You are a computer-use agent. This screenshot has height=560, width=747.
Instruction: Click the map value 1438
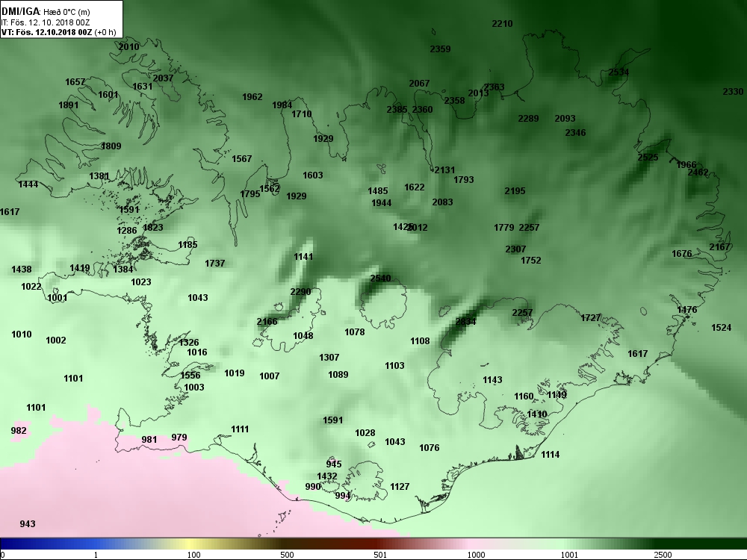22,269
